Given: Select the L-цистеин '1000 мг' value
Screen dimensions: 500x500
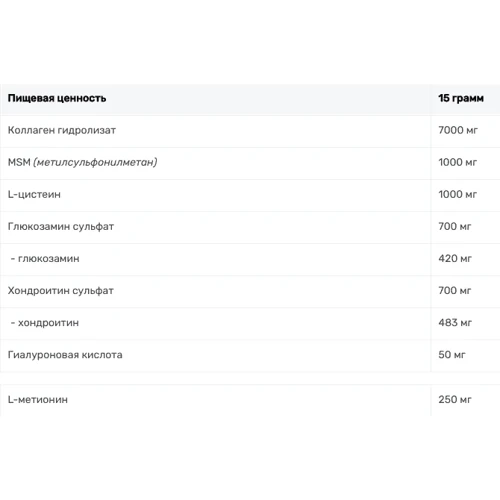Looking at the screenshot, I should point(458,194).
